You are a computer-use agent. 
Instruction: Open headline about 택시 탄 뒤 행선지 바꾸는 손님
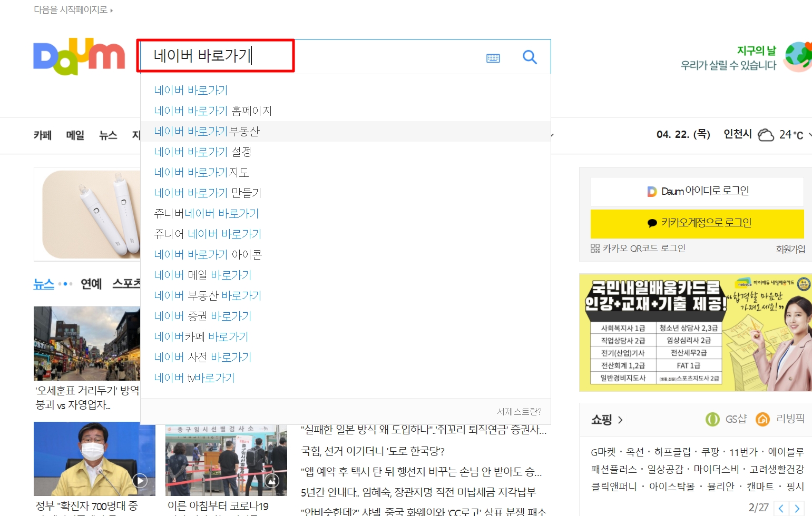click(x=422, y=472)
